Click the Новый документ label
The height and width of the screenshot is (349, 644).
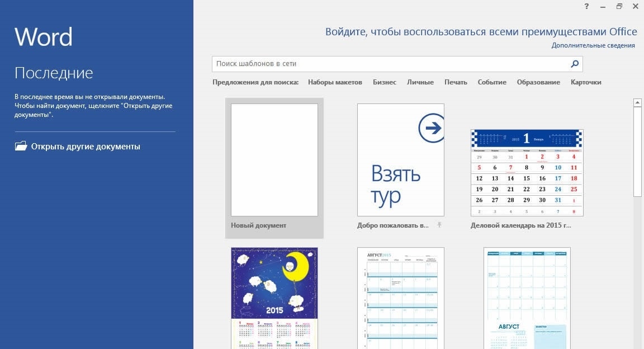(x=258, y=225)
